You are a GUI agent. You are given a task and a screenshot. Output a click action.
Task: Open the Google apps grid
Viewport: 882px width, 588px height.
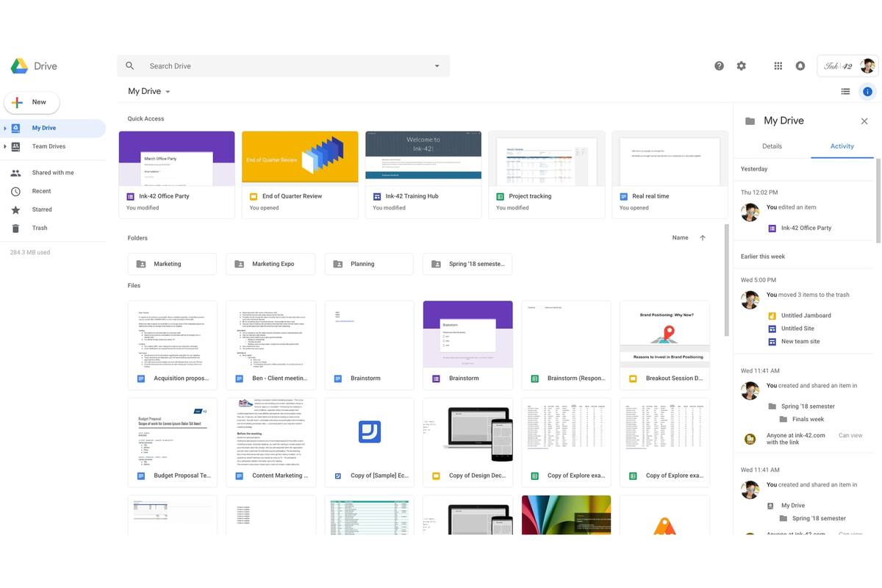click(775, 64)
